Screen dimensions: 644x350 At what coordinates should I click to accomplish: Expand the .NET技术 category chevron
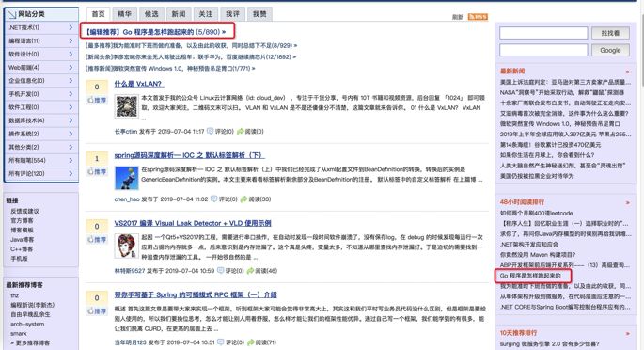click(x=71, y=27)
